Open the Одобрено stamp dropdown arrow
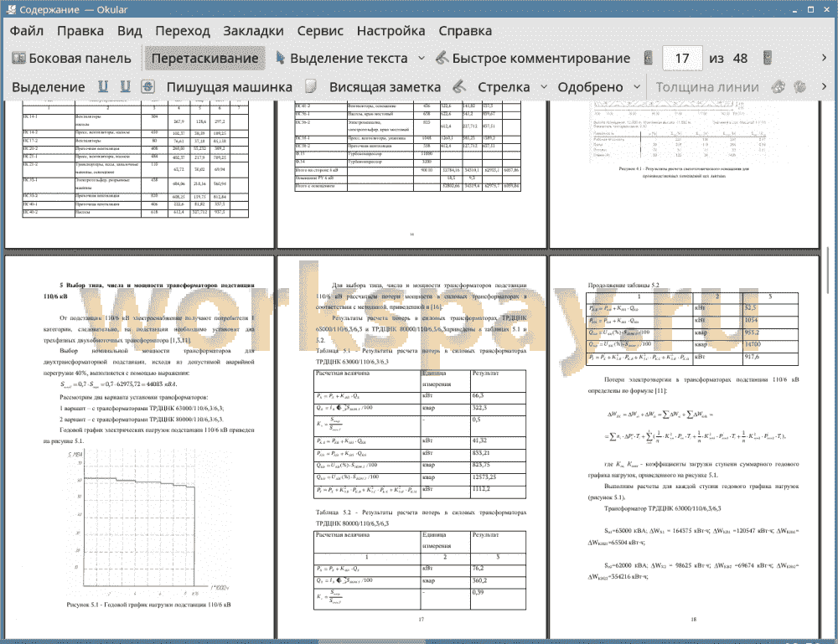This screenshot has height=644, width=838. click(x=637, y=87)
